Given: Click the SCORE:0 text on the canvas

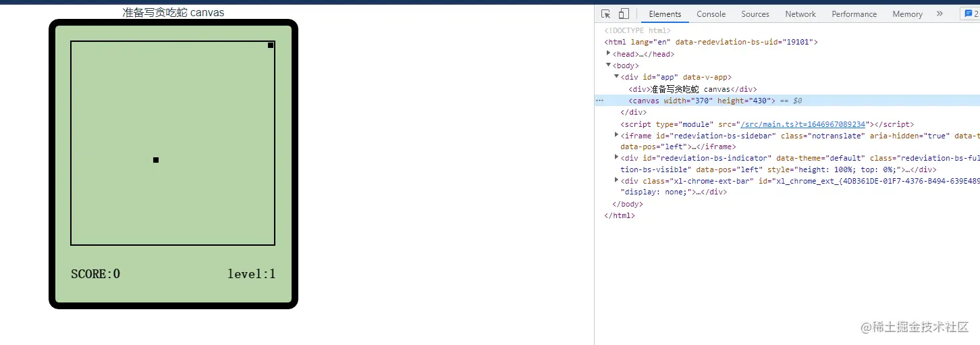Looking at the screenshot, I should pos(95,273).
